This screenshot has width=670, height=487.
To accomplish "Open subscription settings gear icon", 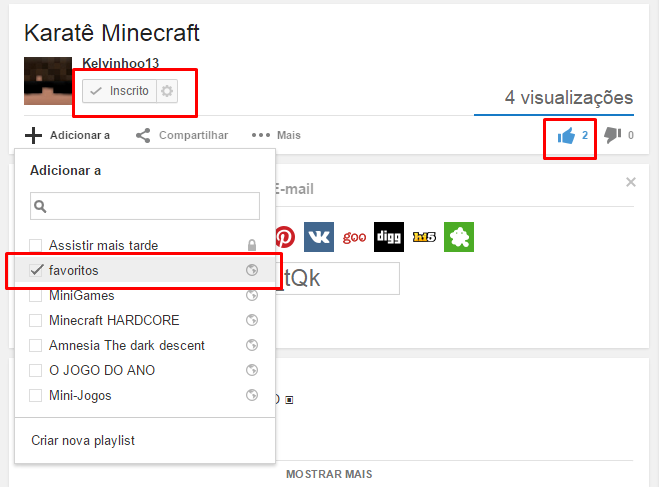I will [x=167, y=91].
